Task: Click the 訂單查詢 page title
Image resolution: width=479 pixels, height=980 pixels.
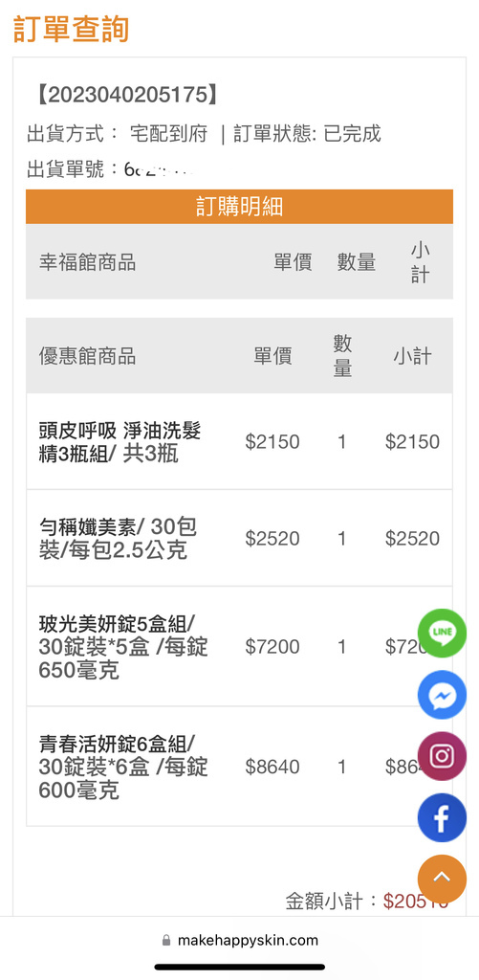Action: click(71, 29)
